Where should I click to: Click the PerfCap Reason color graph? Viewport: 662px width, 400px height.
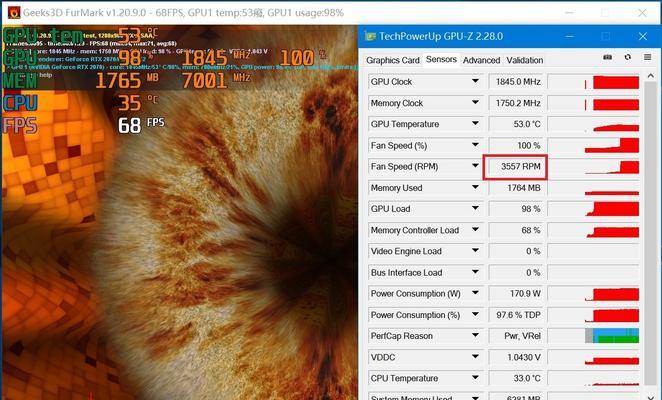[594, 336]
